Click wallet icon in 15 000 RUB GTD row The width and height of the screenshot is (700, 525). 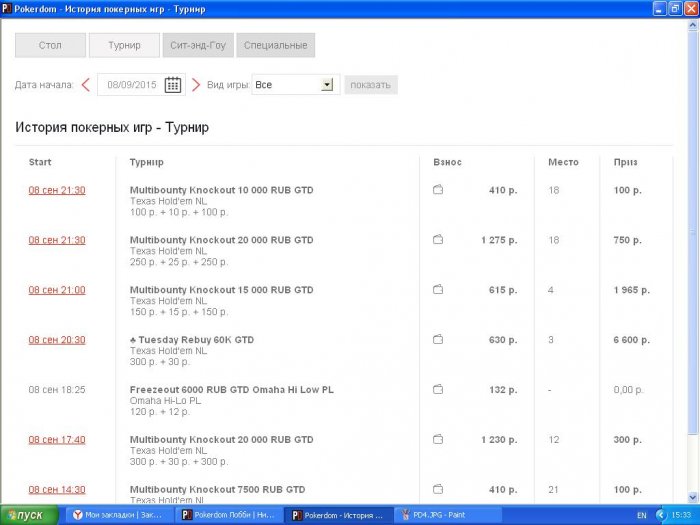438,290
